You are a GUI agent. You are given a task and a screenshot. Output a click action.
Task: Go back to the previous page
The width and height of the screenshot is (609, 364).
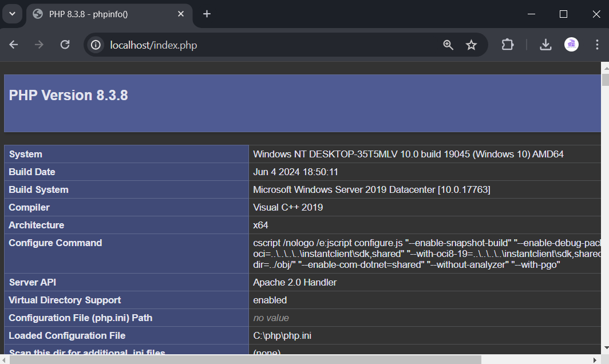click(x=14, y=45)
